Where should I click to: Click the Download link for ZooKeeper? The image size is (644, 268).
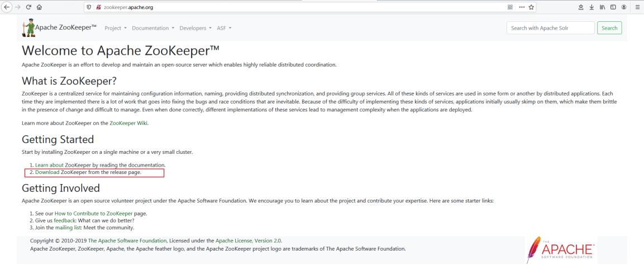point(47,172)
